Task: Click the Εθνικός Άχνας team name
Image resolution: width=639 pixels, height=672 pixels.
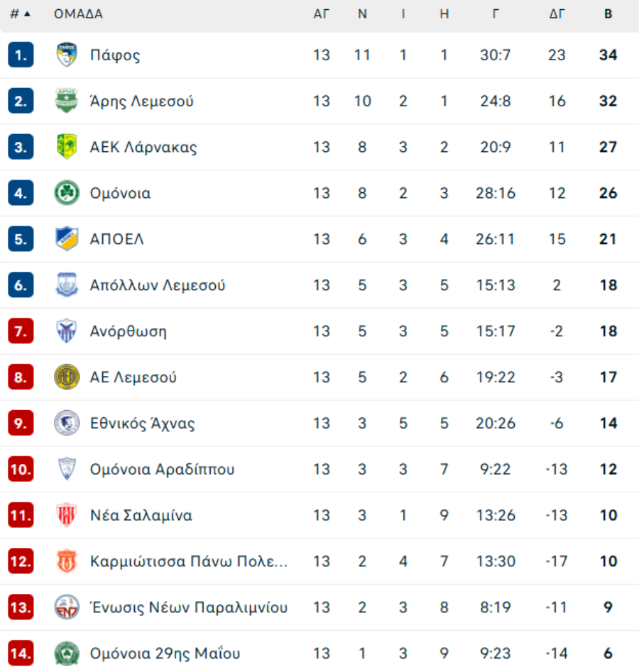Action: tap(143, 423)
